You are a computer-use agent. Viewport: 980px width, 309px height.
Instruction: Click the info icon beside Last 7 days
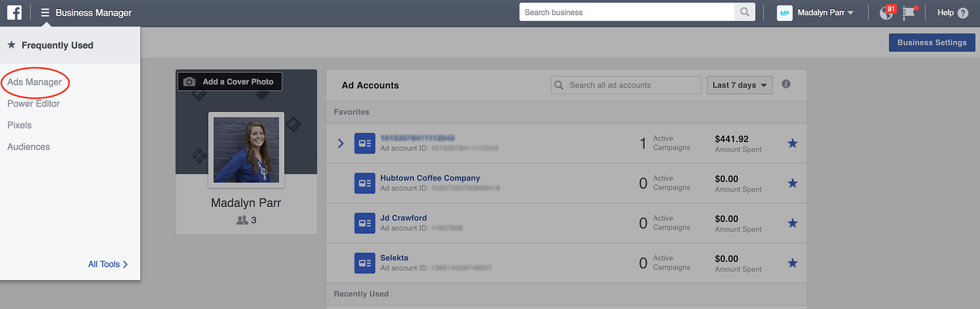point(786,84)
